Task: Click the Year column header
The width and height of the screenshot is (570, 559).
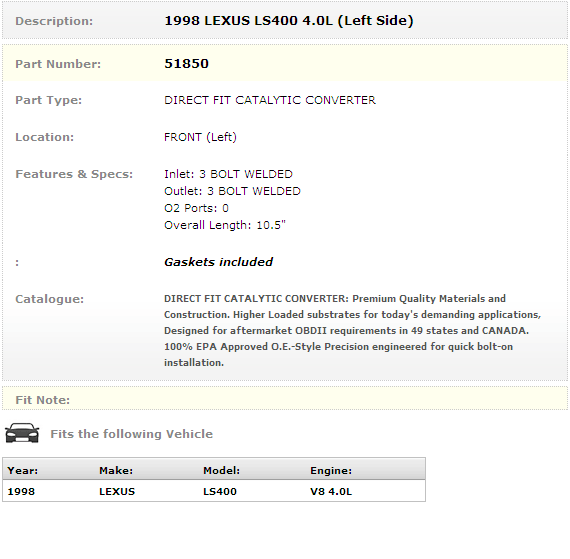Action: tap(23, 470)
